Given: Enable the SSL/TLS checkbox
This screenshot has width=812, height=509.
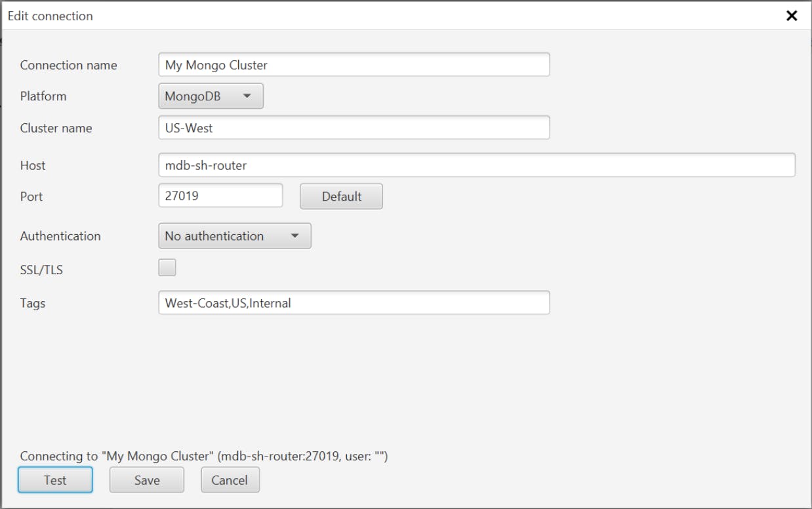Looking at the screenshot, I should (x=167, y=268).
